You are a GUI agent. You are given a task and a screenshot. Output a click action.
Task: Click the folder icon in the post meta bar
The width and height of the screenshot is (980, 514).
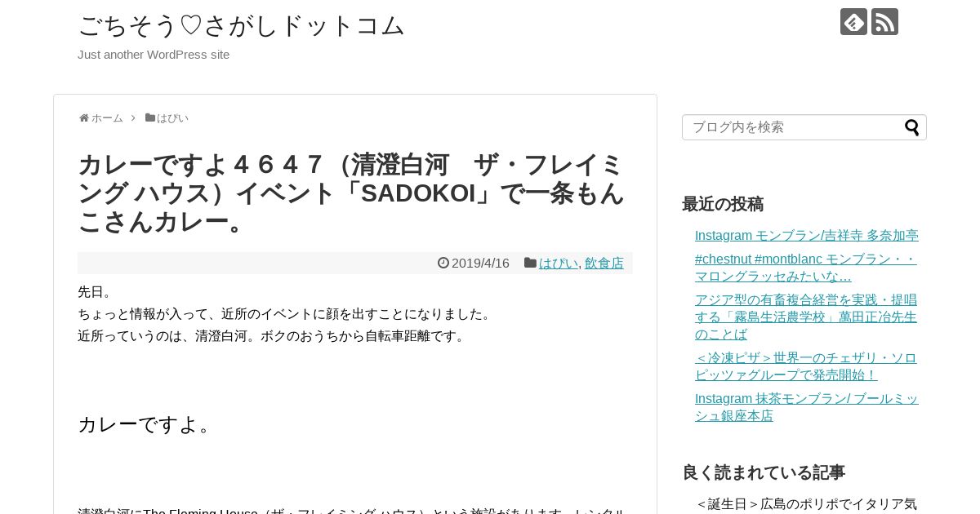(530, 263)
